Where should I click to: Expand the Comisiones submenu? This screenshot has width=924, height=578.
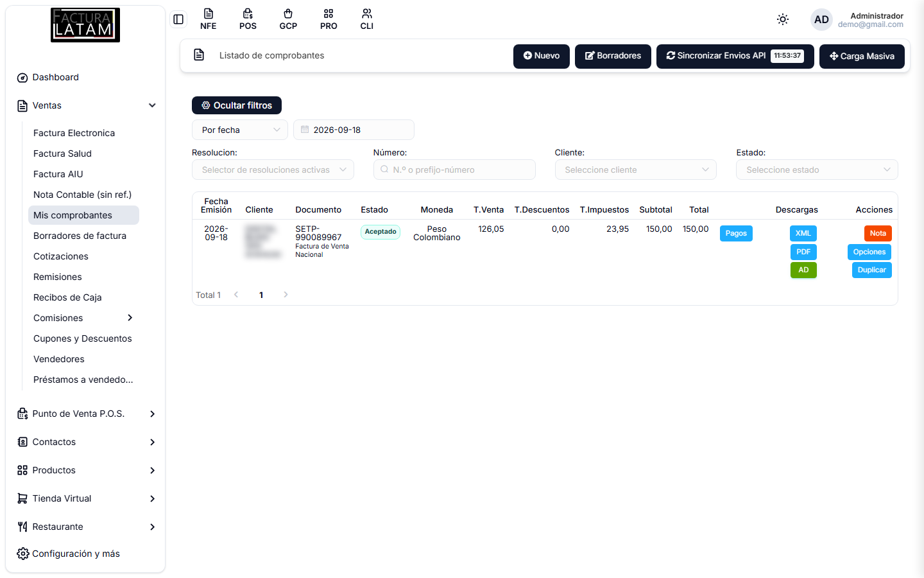(x=83, y=318)
